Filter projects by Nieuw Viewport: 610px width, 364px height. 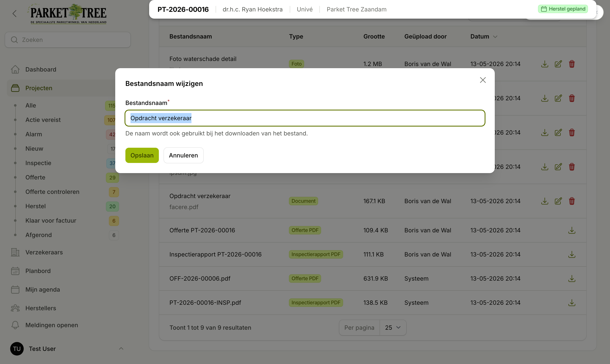tap(34, 149)
